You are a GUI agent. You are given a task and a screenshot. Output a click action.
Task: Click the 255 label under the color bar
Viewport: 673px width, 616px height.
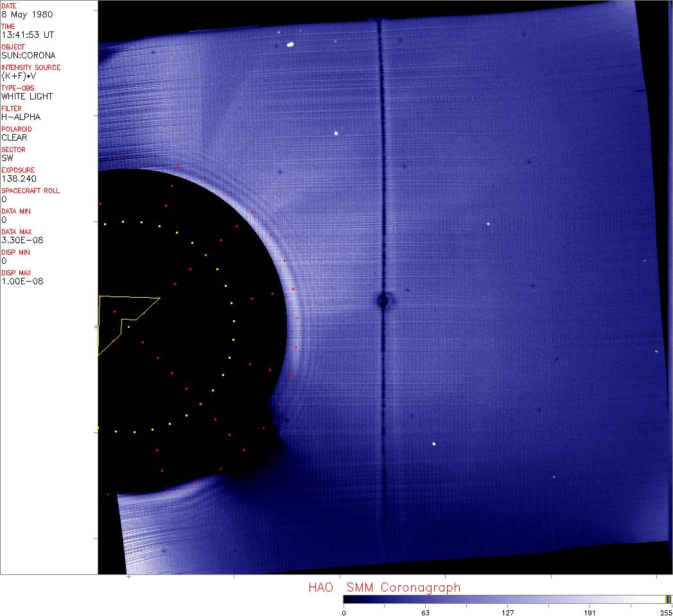point(666,612)
